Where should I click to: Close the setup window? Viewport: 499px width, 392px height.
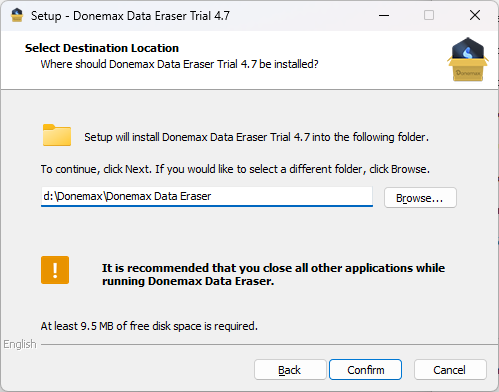pos(475,15)
